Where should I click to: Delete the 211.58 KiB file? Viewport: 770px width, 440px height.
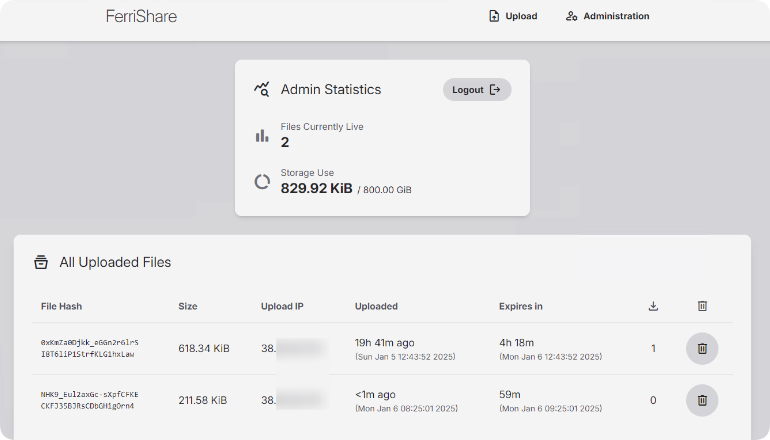click(x=702, y=400)
